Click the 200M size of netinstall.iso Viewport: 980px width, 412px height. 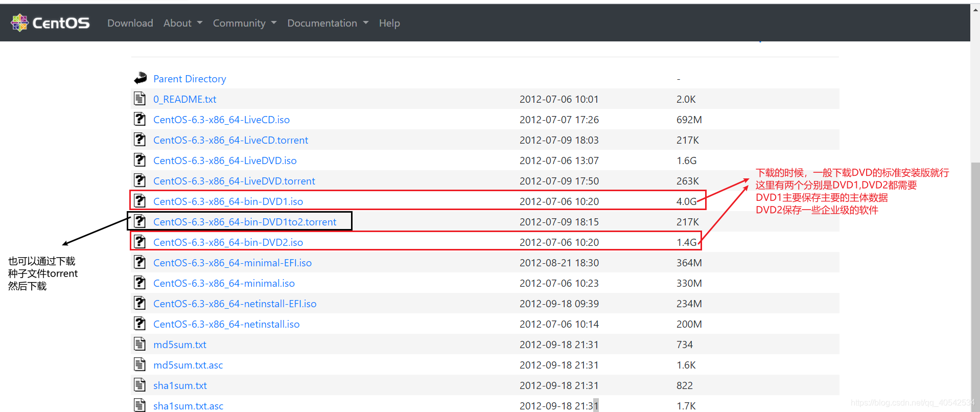689,324
